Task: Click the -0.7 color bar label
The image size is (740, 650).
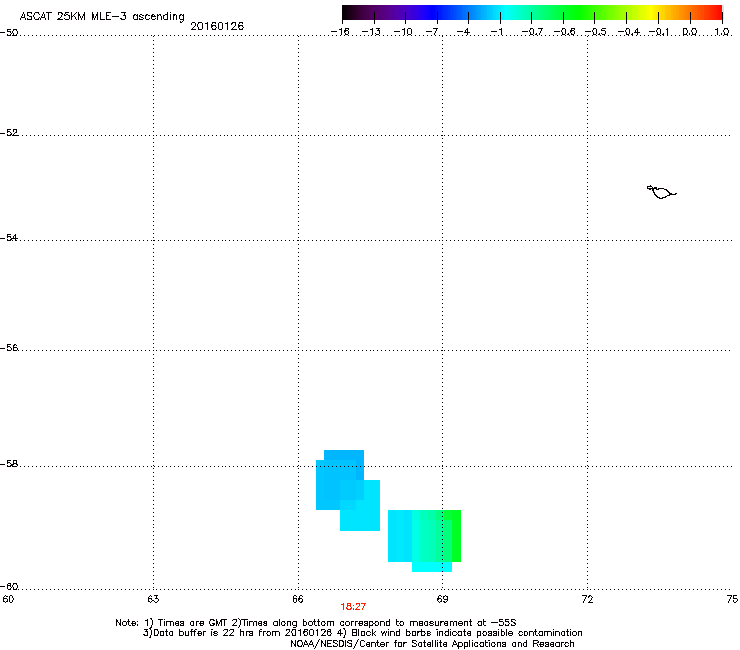Action: (x=532, y=32)
